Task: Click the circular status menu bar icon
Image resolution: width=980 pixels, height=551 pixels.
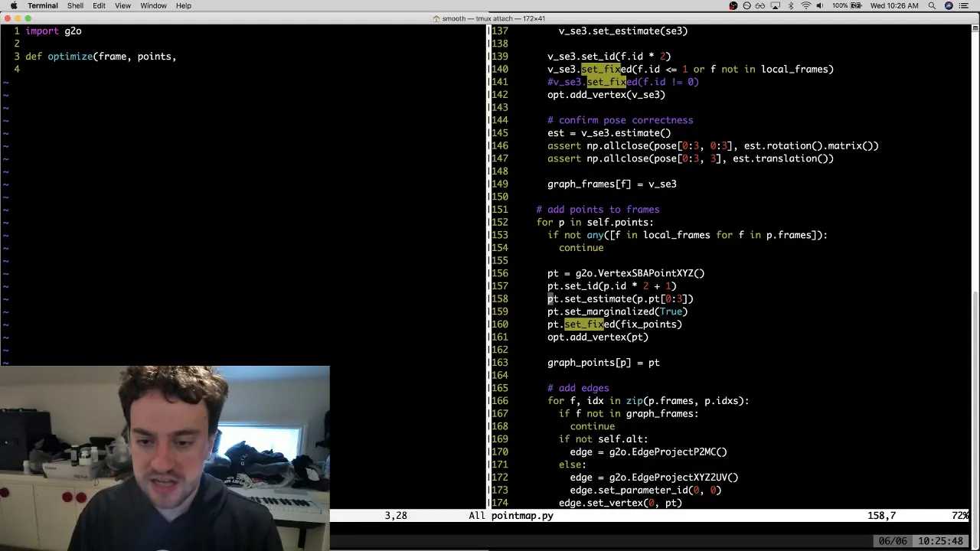Action: click(747, 5)
